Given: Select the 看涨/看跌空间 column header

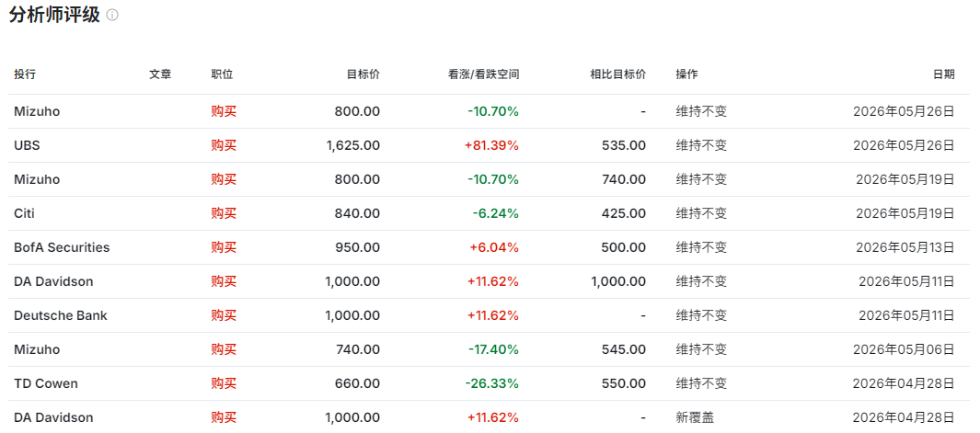Looking at the screenshot, I should coord(483,74).
